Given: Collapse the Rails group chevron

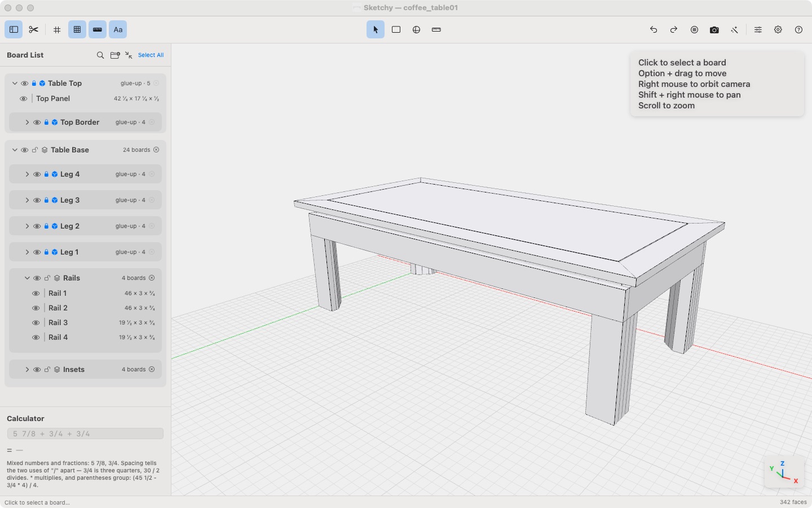Looking at the screenshot, I should (x=27, y=278).
